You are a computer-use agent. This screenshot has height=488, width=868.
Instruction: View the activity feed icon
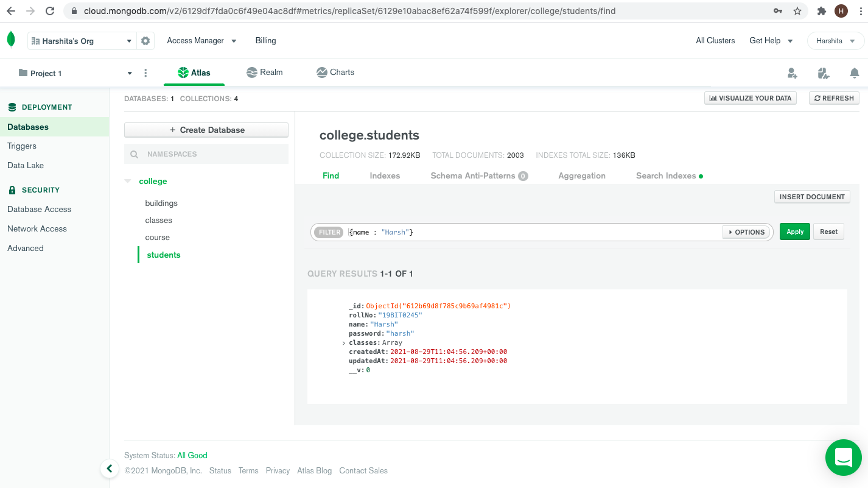823,72
